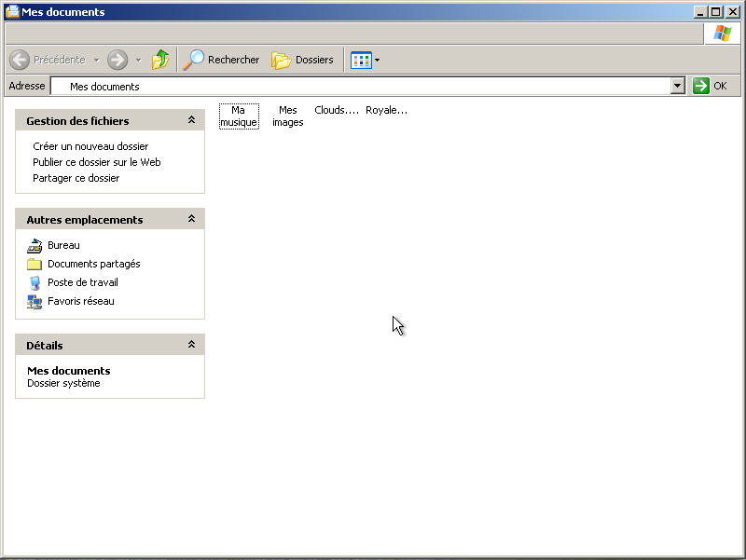Click the Up one level folder icon

pyautogui.click(x=160, y=60)
